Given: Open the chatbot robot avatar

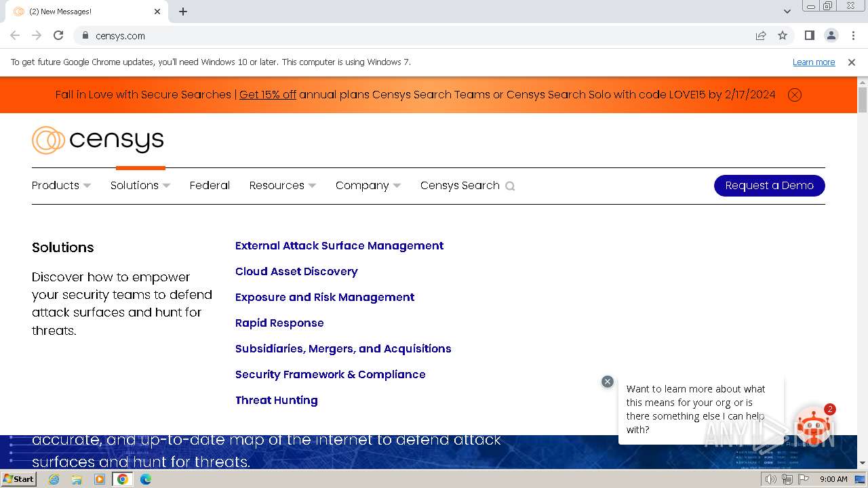Looking at the screenshot, I should coord(814,428).
